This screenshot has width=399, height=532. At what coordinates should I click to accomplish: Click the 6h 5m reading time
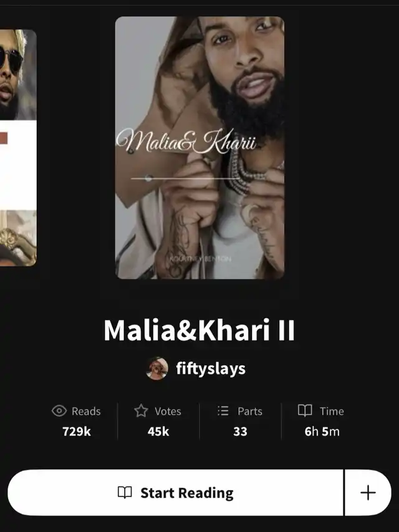point(322,432)
